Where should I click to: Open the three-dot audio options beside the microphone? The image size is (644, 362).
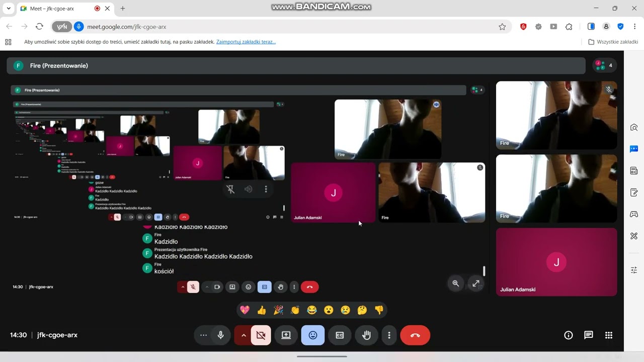pos(203,335)
